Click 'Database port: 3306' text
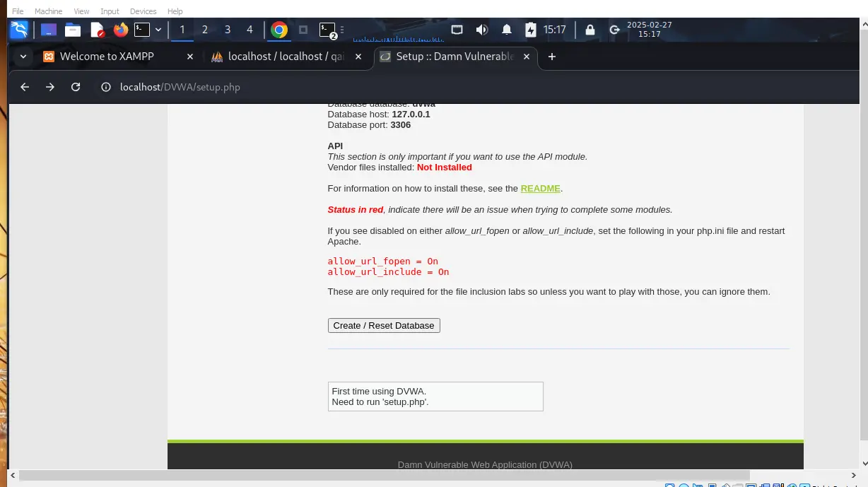 pos(369,124)
